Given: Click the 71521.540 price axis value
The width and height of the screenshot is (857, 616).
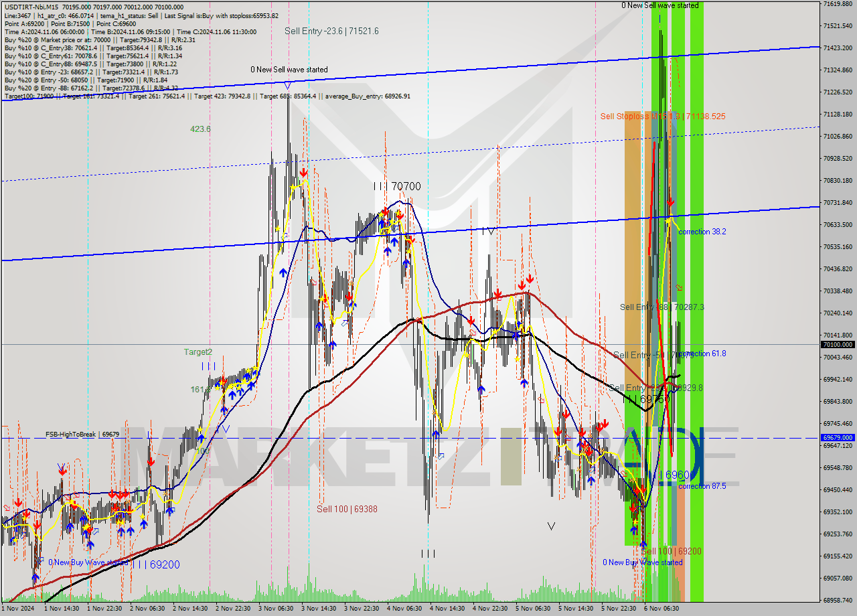Looking at the screenshot, I should (838, 26).
